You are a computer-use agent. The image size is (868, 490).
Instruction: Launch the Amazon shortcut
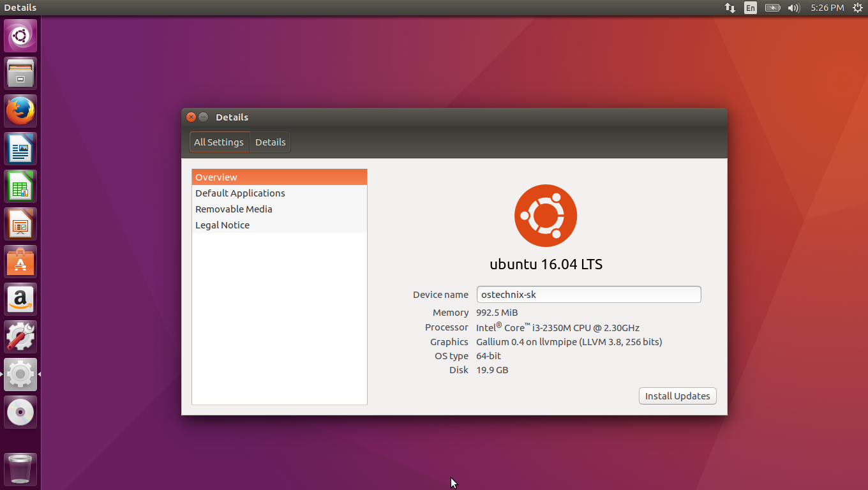click(x=20, y=299)
